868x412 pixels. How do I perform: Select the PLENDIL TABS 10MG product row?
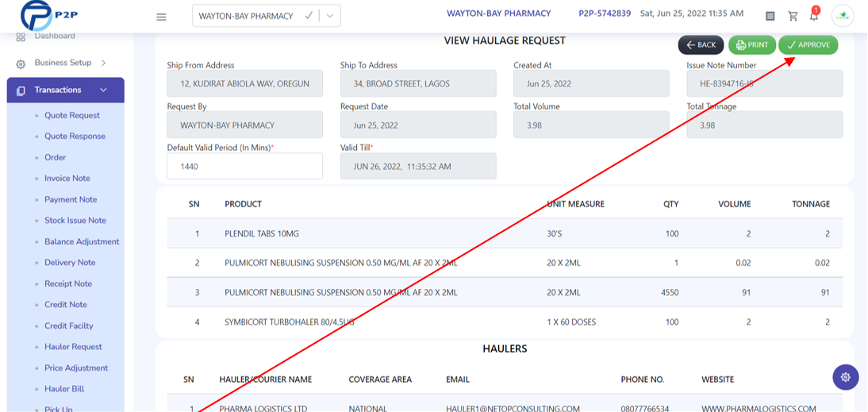click(505, 233)
